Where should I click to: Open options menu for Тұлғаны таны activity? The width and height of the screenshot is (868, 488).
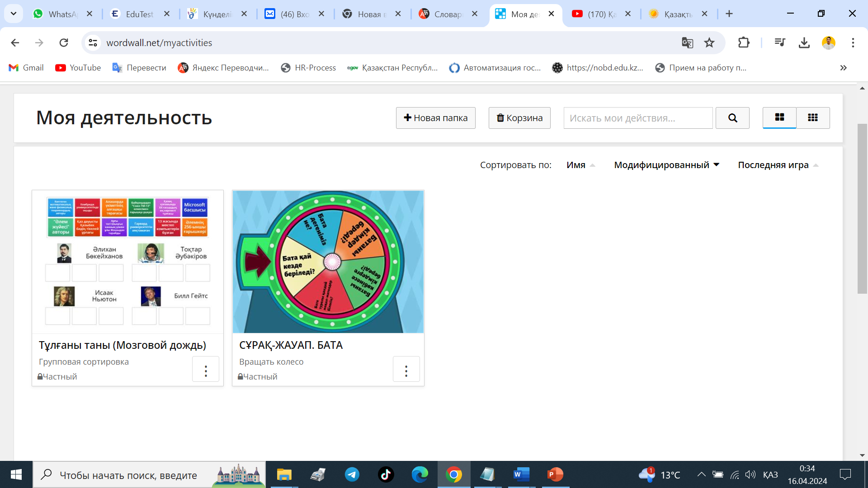pos(206,371)
